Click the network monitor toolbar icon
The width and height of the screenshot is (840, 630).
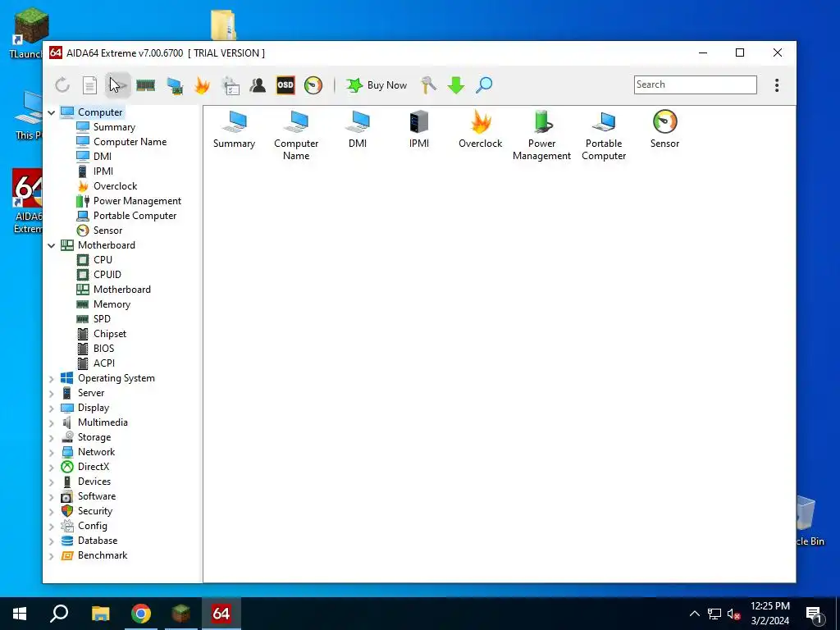pyautogui.click(x=174, y=85)
